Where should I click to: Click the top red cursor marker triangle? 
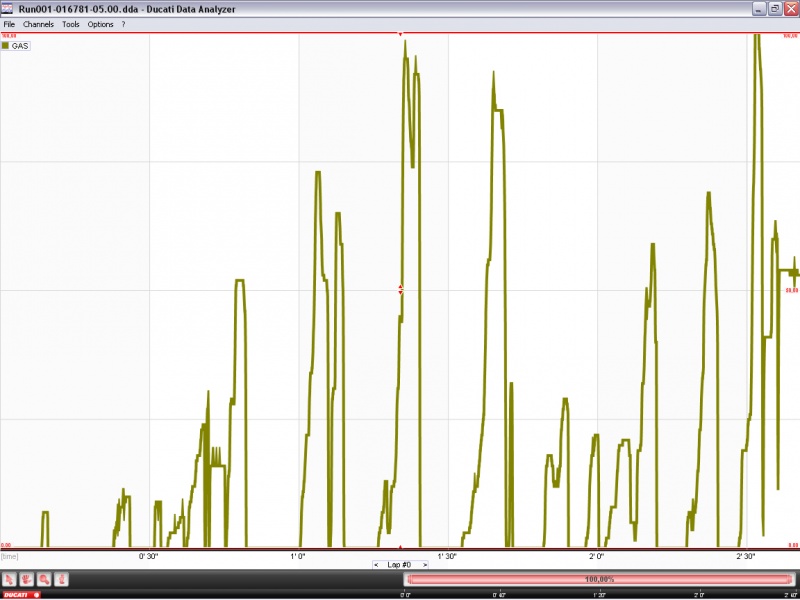pyautogui.click(x=401, y=35)
